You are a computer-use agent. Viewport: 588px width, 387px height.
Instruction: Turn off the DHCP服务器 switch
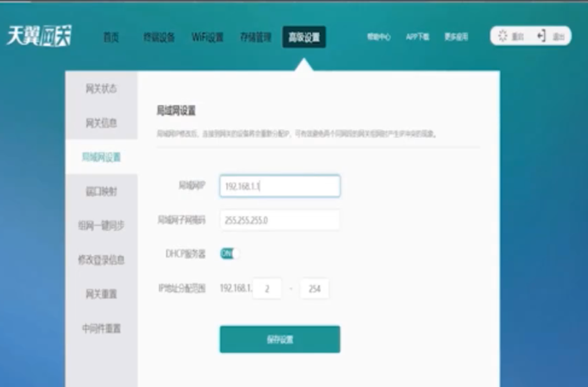pos(230,253)
